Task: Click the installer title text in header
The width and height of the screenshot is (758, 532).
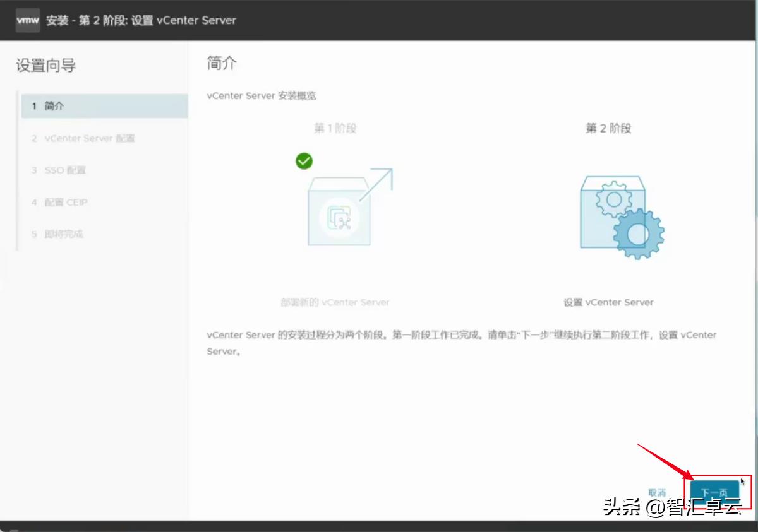Action: [x=141, y=20]
